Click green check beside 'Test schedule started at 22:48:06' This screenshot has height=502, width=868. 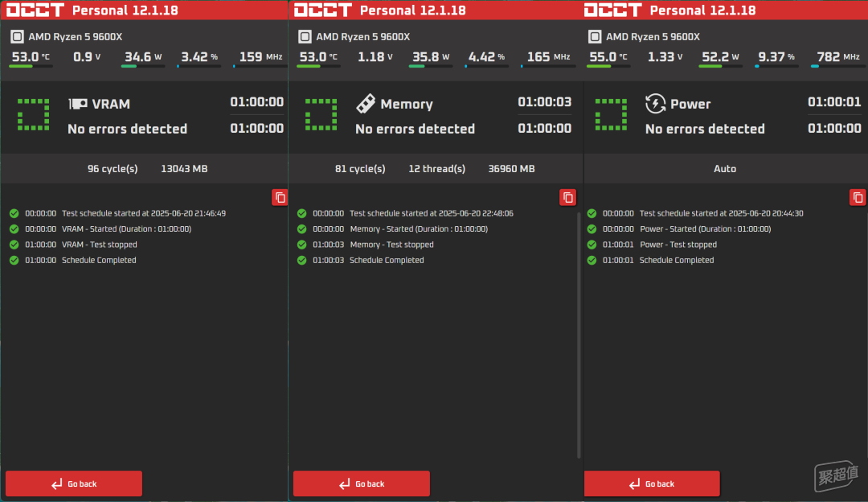click(301, 213)
